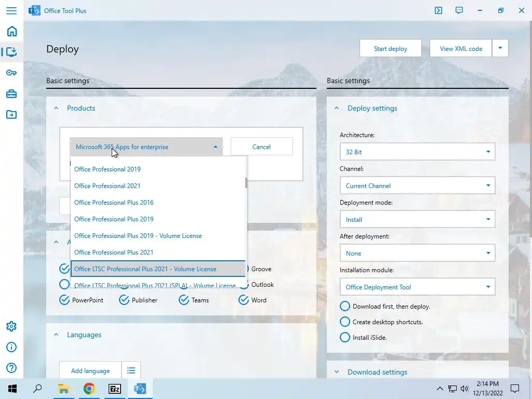Image resolution: width=532 pixels, height=399 pixels.
Task: Open the About info icon
Action: (x=11, y=347)
